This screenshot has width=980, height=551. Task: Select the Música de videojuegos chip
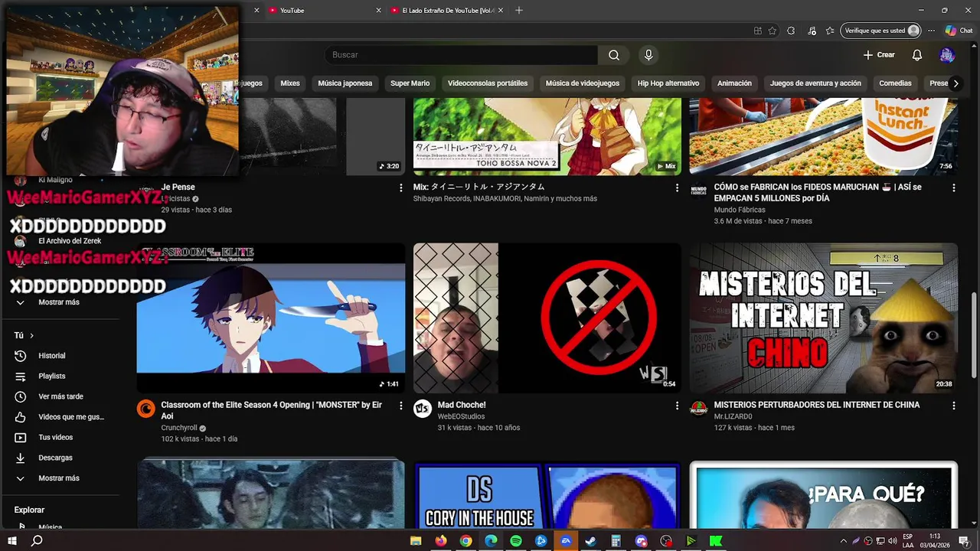tap(583, 83)
